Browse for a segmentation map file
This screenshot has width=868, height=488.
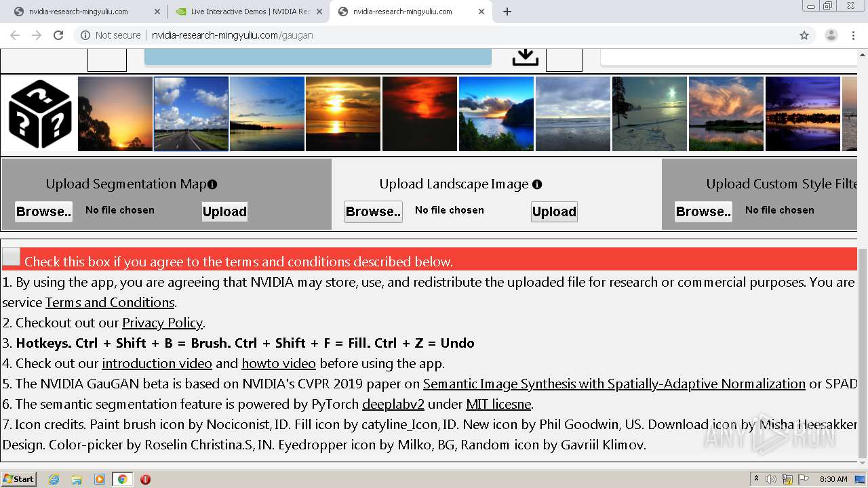point(43,211)
